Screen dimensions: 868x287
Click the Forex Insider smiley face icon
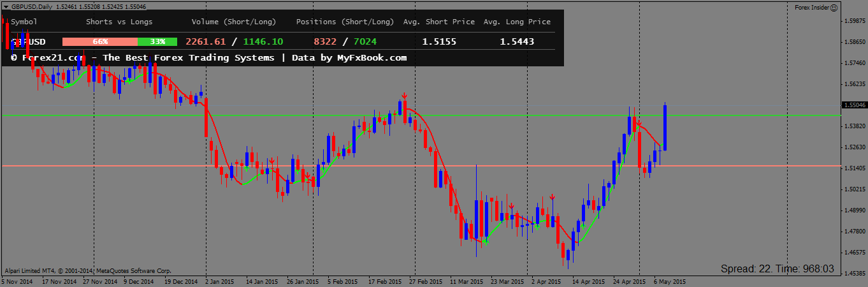(834, 6)
